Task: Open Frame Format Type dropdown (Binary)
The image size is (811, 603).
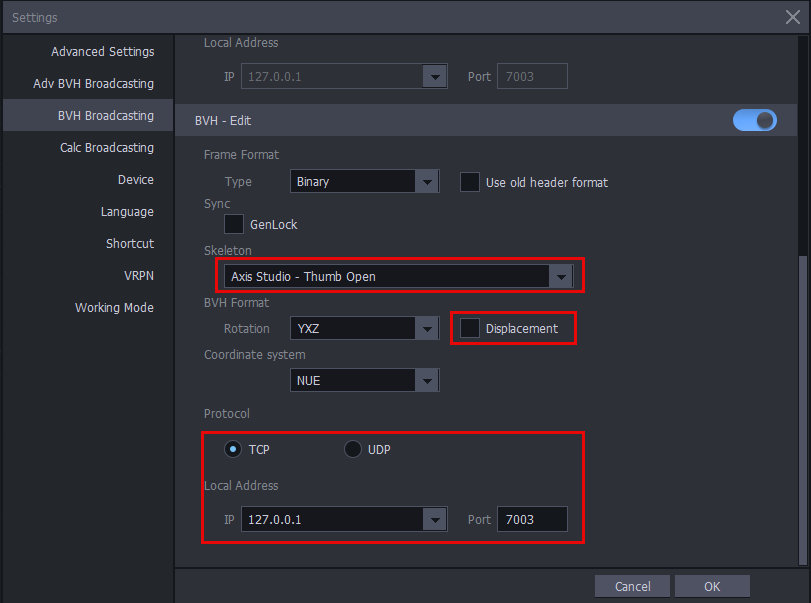Action: [x=365, y=182]
